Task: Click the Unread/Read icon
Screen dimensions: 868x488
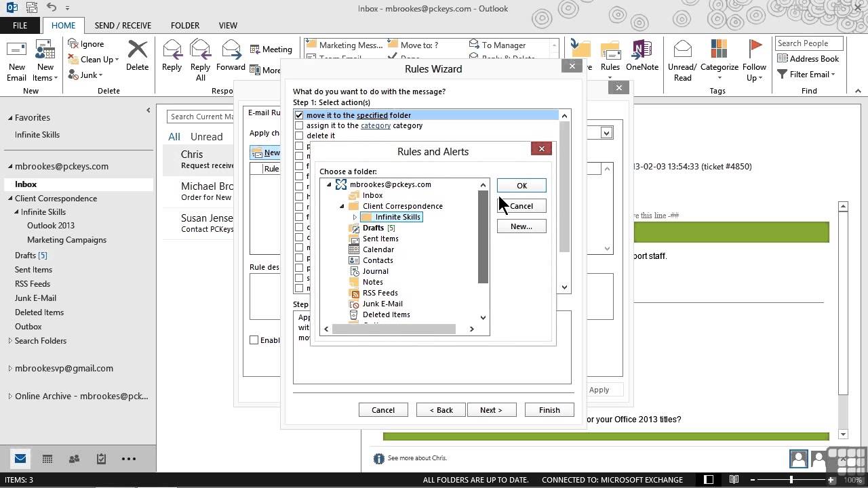Action: [x=682, y=60]
